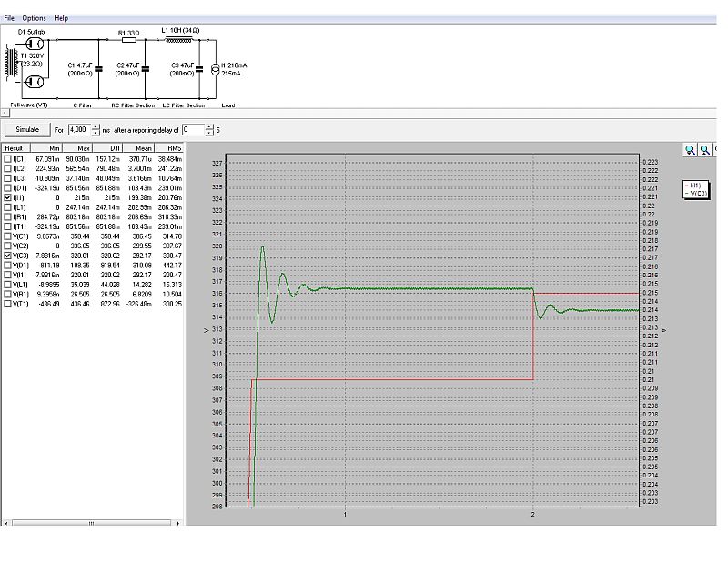Screen dimensions: 728x582
Task: Select the T1 320V transformer symbol
Action: tap(10, 63)
